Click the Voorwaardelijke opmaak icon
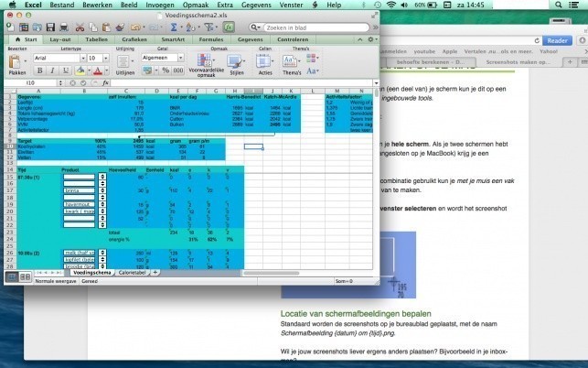Screen dimensions: 588x368 pyautogui.click(x=207, y=60)
